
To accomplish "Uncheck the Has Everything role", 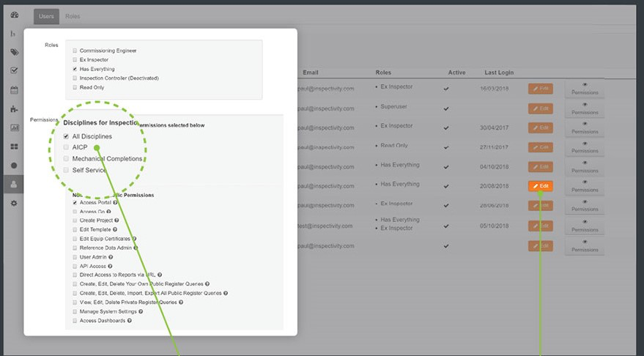I will tap(75, 69).
